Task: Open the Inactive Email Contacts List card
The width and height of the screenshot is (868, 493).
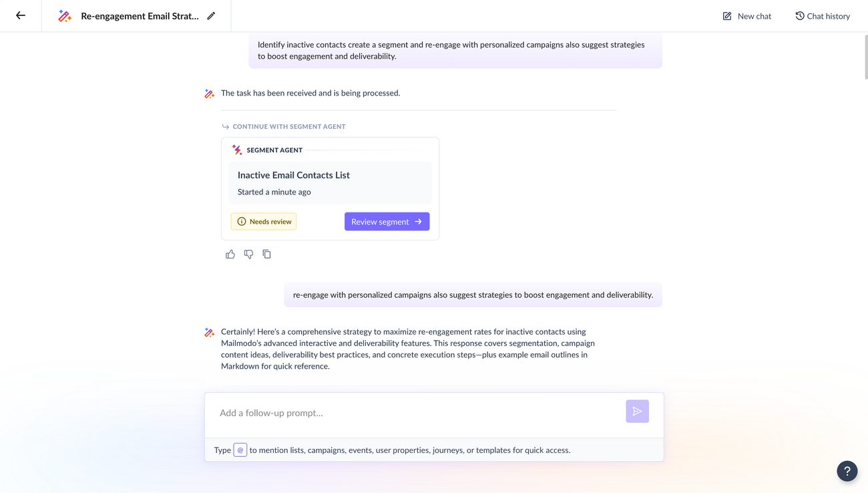Action: point(330,182)
